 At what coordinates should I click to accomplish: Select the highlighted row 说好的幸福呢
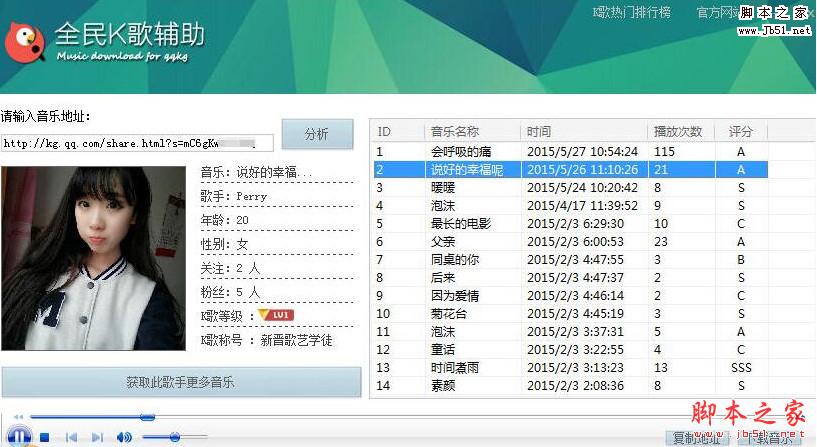tap(571, 169)
